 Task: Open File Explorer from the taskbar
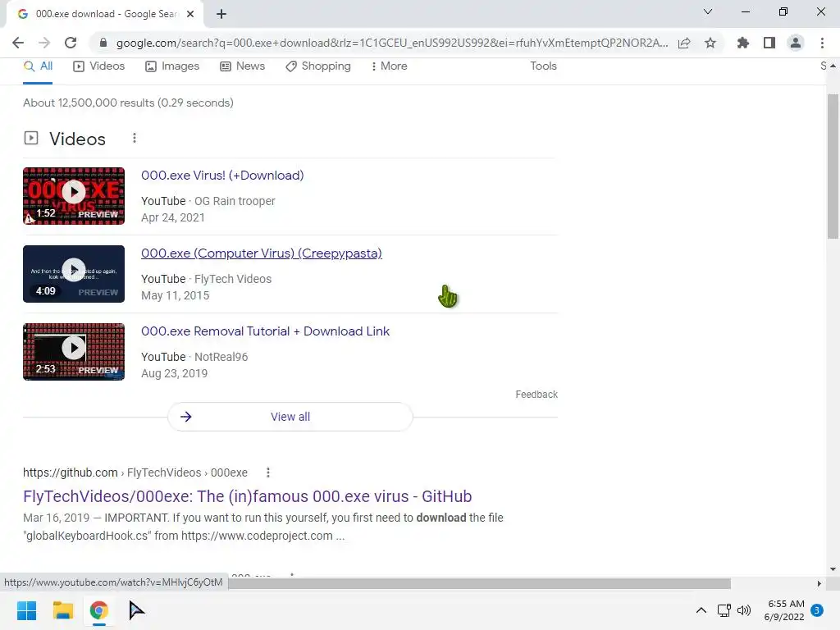(x=62, y=610)
